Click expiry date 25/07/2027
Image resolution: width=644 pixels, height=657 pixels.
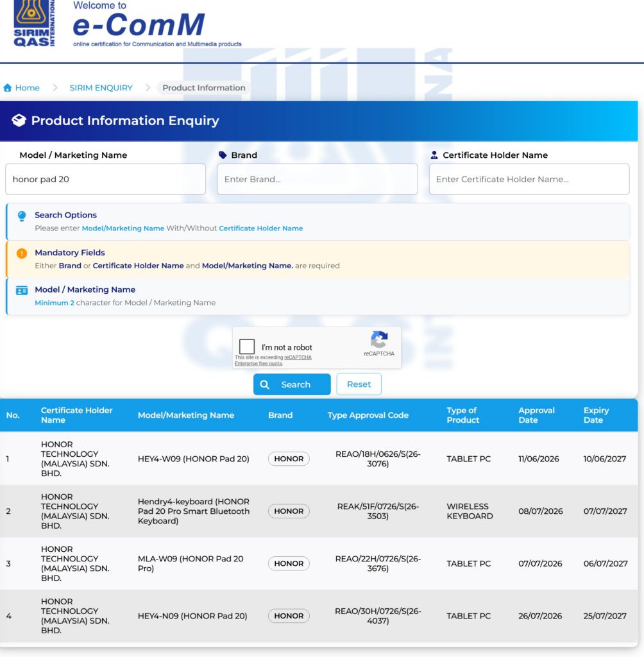point(605,616)
